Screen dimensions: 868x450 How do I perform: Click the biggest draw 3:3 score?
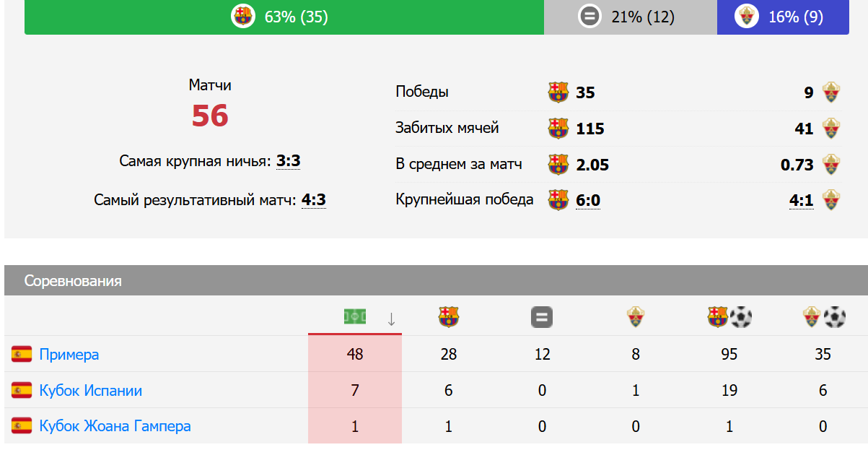[x=288, y=161]
